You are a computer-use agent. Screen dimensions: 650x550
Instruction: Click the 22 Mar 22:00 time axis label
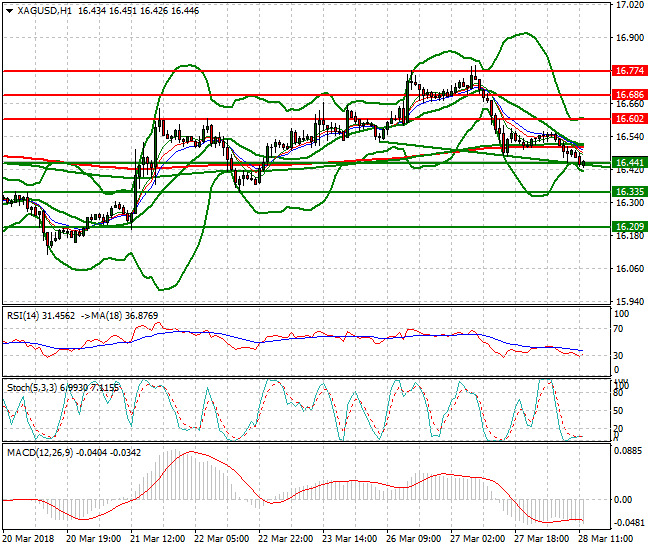pos(286,539)
